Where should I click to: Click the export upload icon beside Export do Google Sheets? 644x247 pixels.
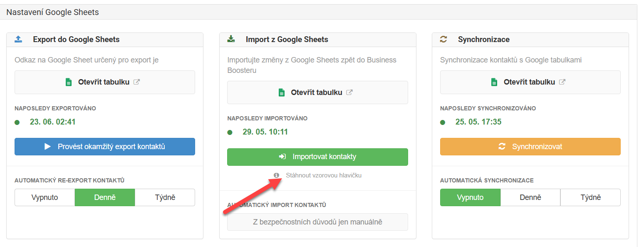pyautogui.click(x=18, y=39)
